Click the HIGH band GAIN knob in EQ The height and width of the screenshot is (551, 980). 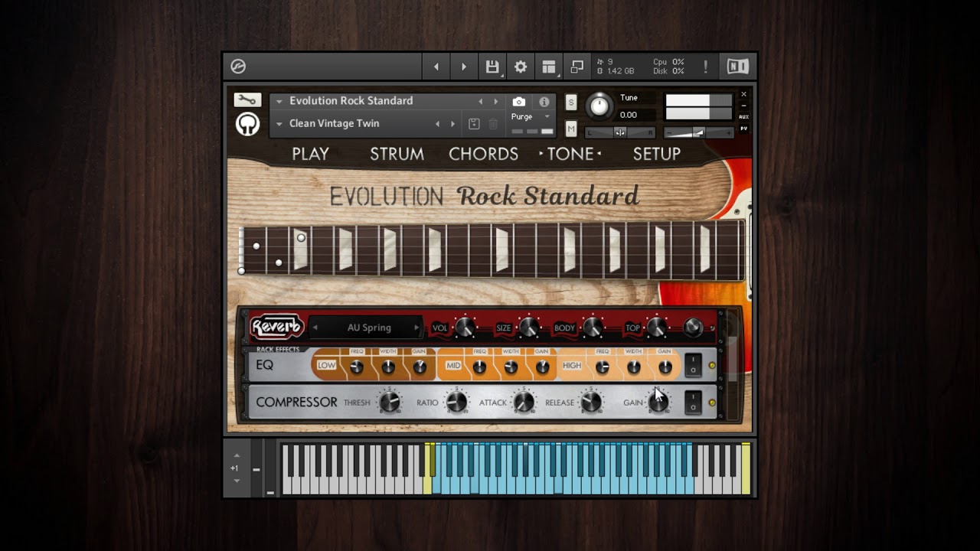(665, 367)
